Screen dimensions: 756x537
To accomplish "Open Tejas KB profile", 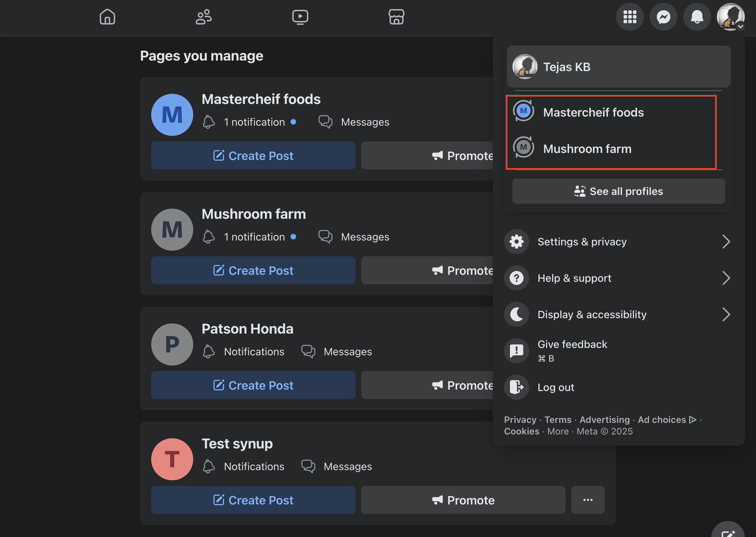I will [x=618, y=67].
